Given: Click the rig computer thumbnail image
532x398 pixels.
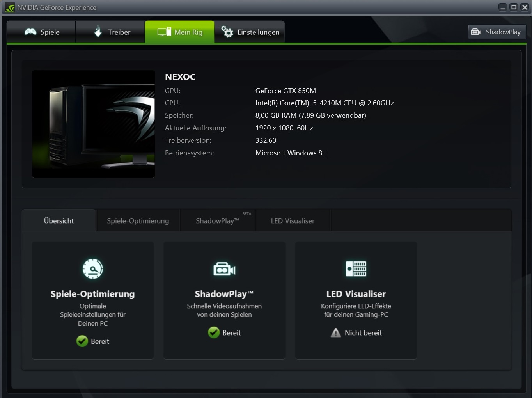Looking at the screenshot, I should (x=94, y=124).
